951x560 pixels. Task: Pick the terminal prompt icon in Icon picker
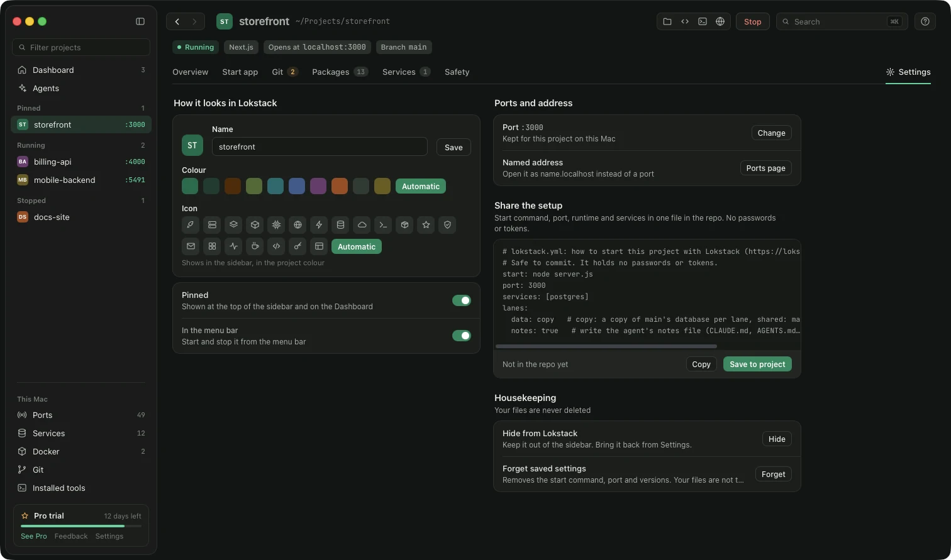383,225
